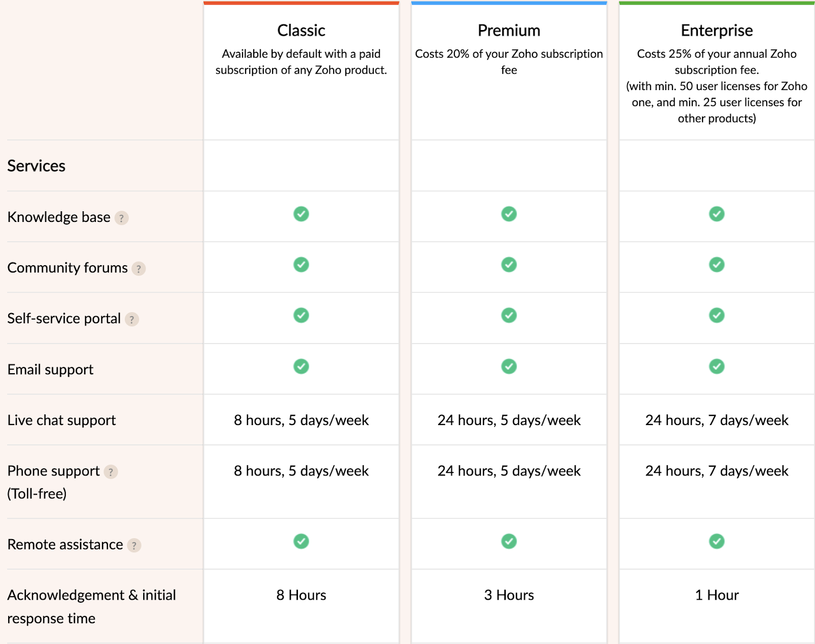Click Classic plan's Knowledge base checkmark
This screenshot has height=644, width=815.
tap(301, 214)
